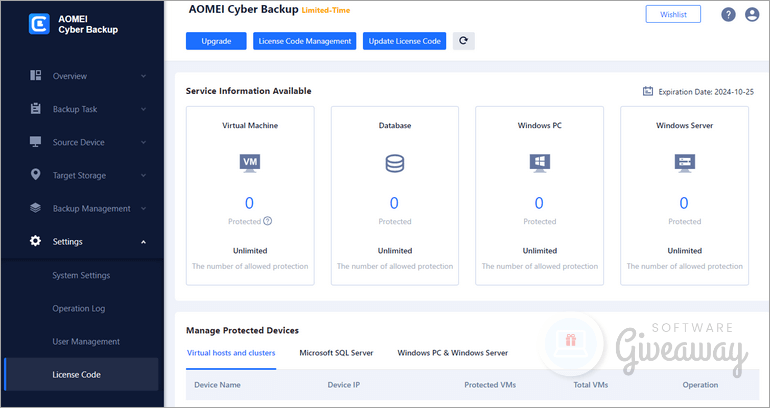Expand the Backup Management menu chevron
Image resolution: width=770 pixels, height=408 pixels.
coord(143,209)
